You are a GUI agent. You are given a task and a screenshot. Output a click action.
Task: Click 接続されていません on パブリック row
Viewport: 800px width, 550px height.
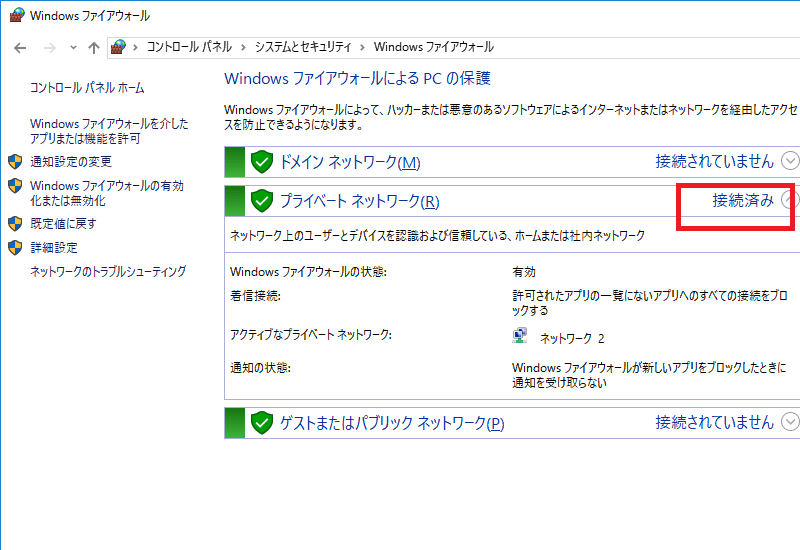(715, 422)
